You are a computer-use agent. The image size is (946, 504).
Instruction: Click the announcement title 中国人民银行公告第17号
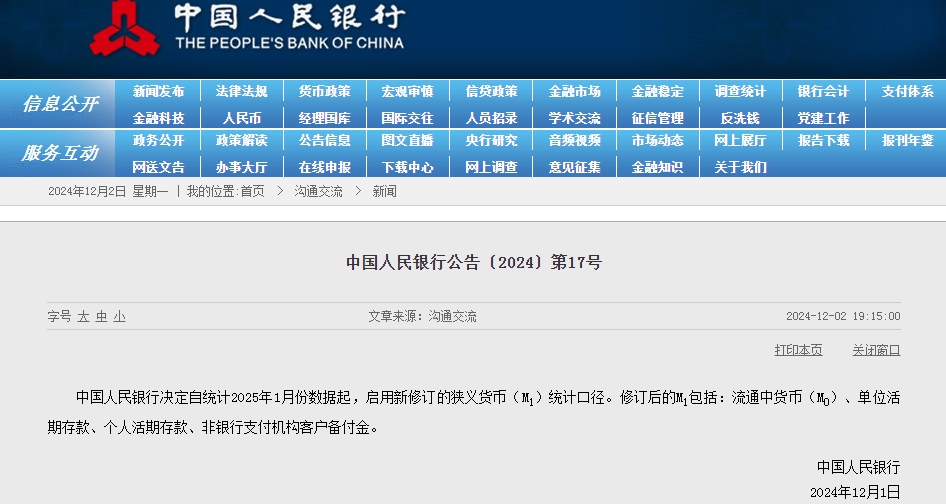click(474, 263)
